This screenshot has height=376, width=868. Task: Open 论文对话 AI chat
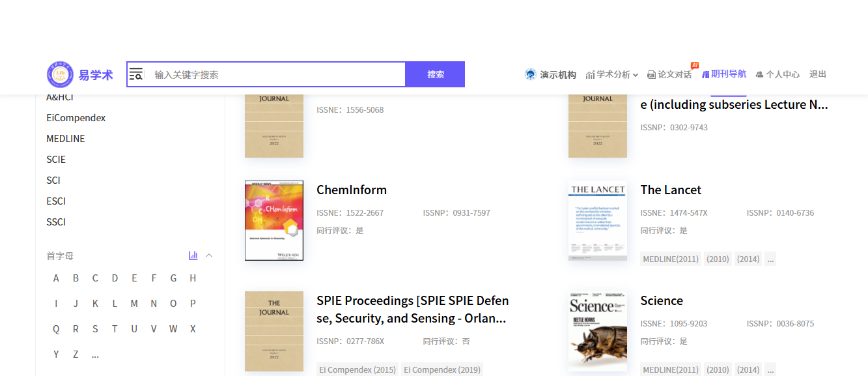click(x=669, y=75)
